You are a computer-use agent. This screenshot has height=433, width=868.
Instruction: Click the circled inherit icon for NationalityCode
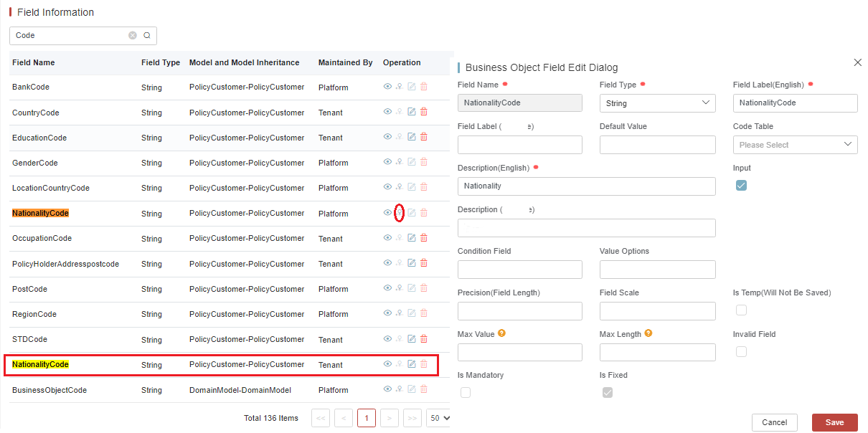(400, 213)
